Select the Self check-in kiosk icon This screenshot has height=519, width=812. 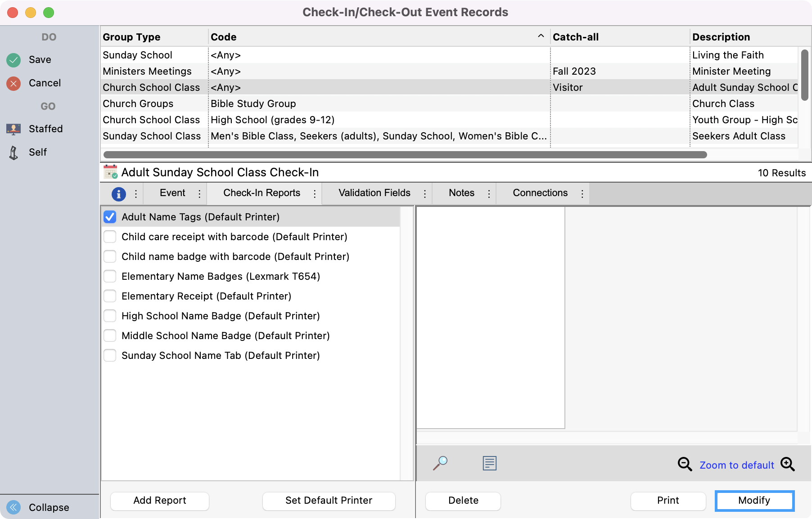point(14,152)
